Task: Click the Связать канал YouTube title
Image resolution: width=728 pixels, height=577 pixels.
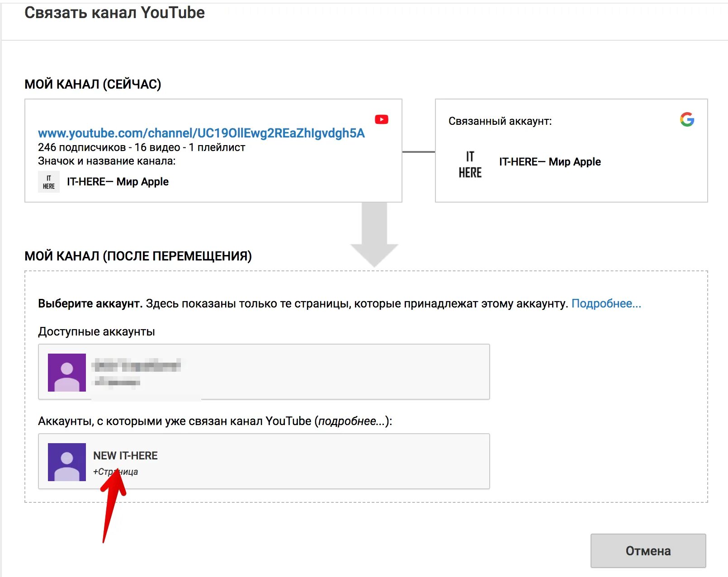Action: 114,13
